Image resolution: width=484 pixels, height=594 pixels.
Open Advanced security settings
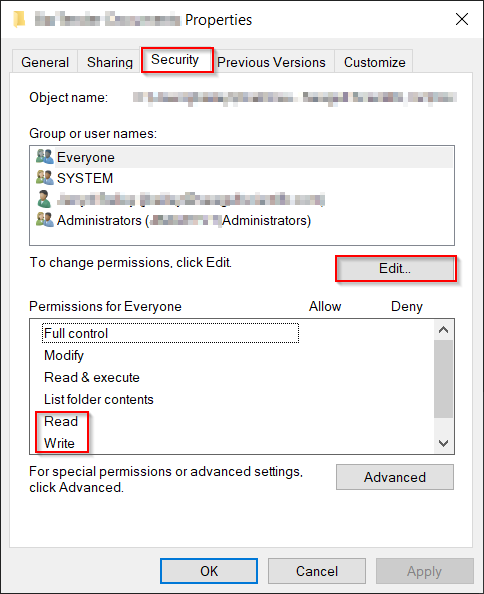pos(395,477)
